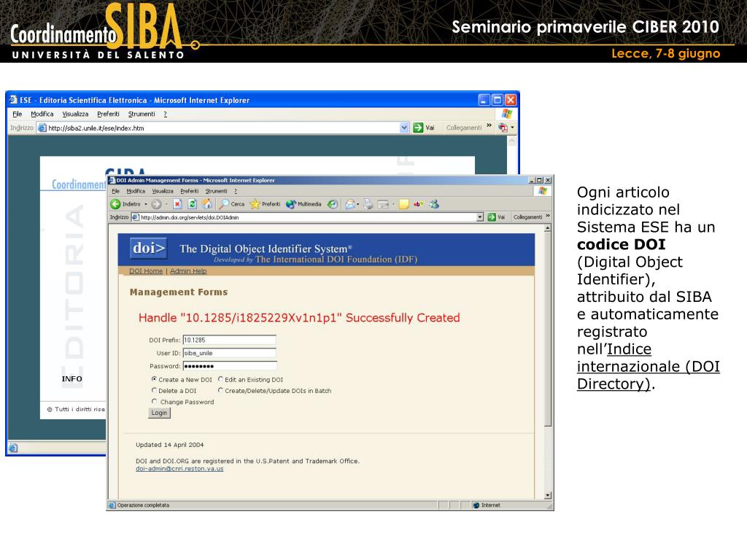Screen dimensions: 747x560
Task: Select Create/Delete/Update DOIs in Batch option
Action: click(220, 390)
